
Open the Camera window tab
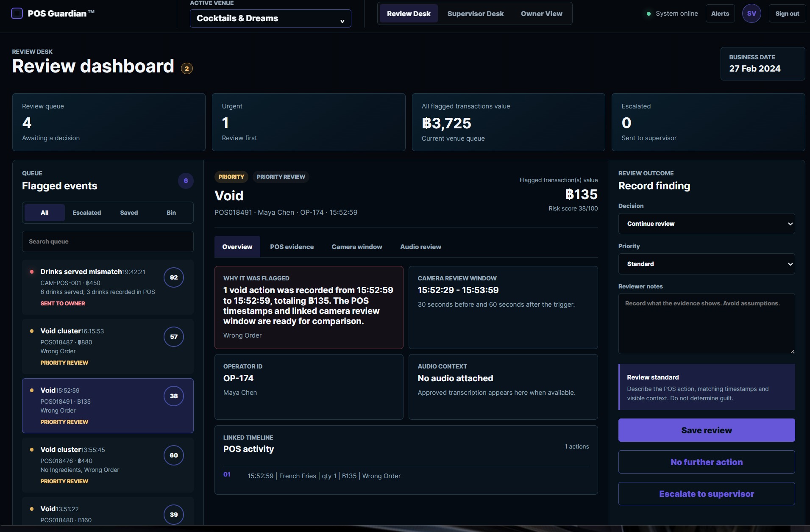[x=357, y=247]
